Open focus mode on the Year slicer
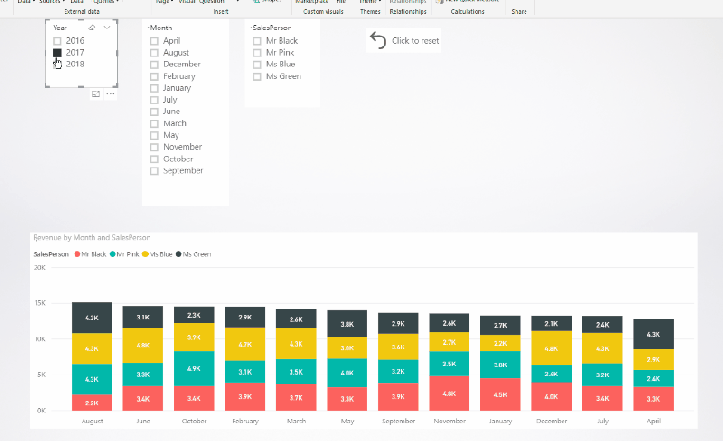Screen dimensions: 723x441 96,93
